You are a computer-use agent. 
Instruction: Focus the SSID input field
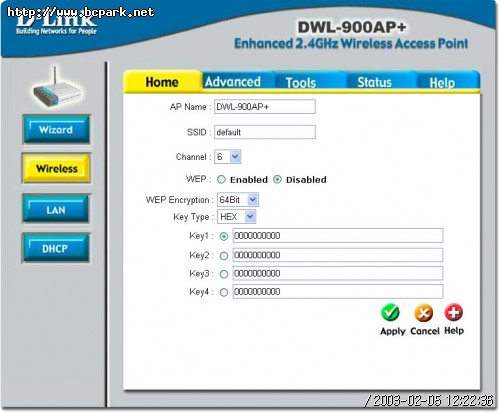point(265,132)
